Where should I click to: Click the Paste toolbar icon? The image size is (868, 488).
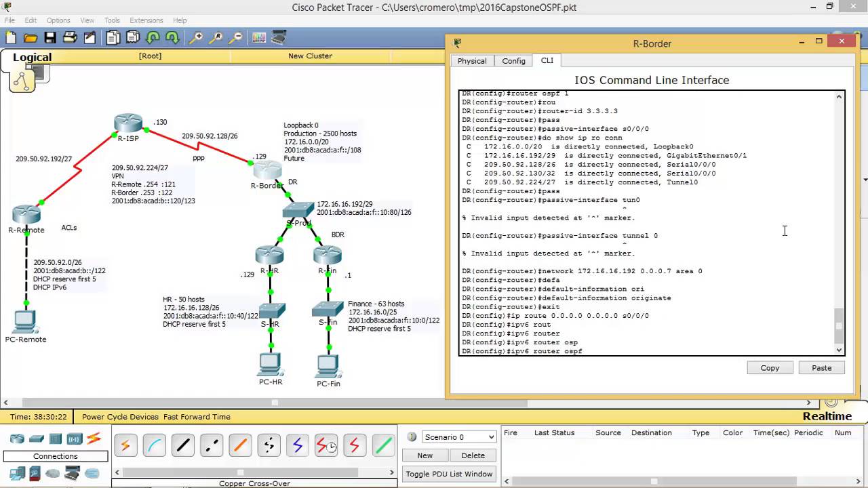pyautogui.click(x=133, y=38)
